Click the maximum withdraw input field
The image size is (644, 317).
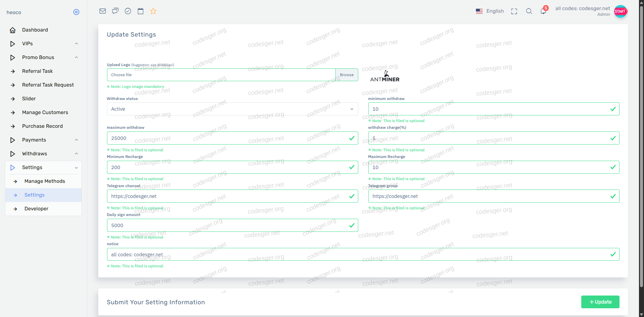[228, 138]
